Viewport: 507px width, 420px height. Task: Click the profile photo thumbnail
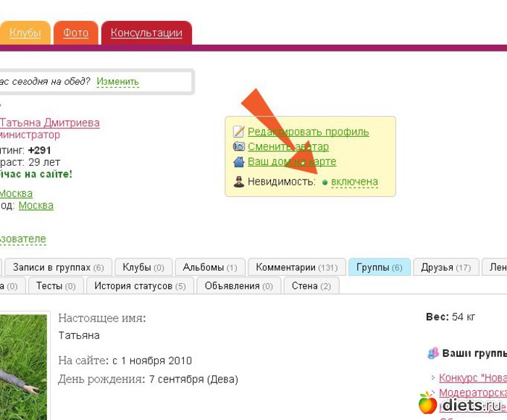click(23, 366)
